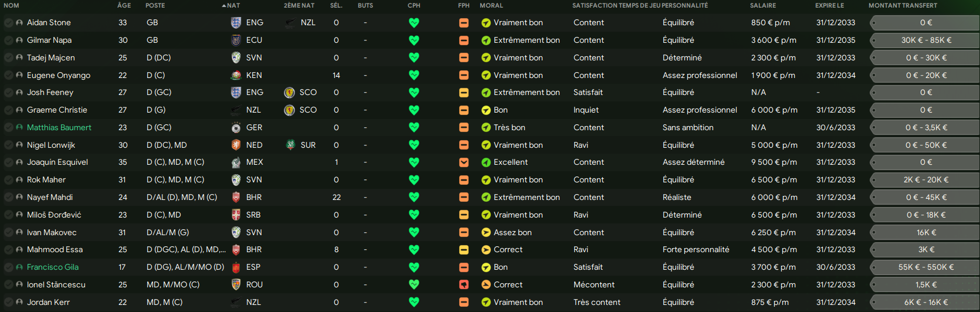Click the player profile icon beside Eugene Onyango

[19, 76]
